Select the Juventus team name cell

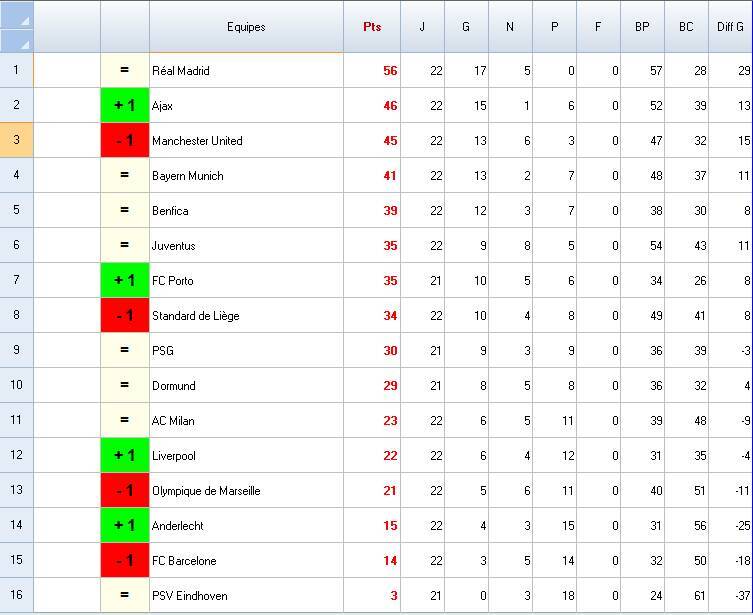246,245
